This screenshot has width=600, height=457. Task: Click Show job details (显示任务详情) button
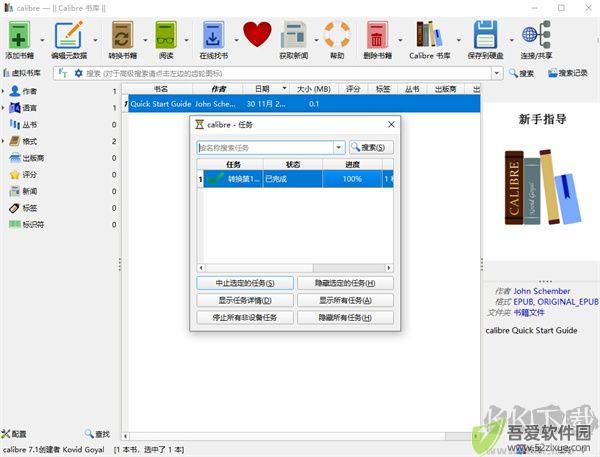245,300
